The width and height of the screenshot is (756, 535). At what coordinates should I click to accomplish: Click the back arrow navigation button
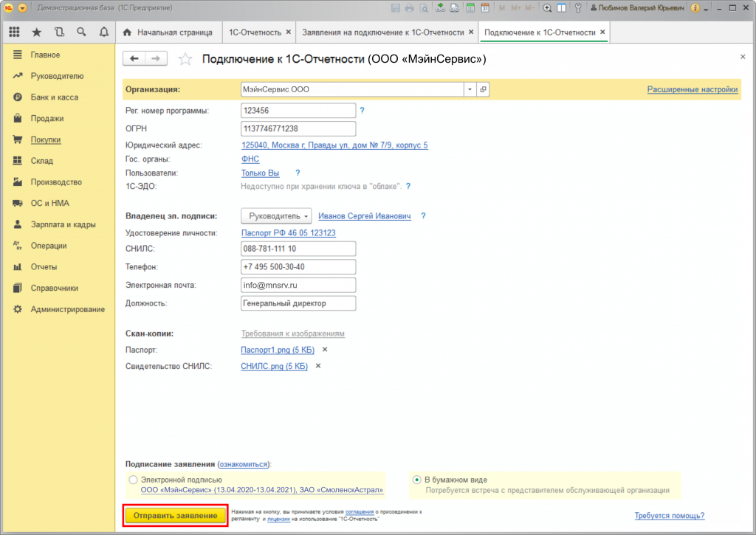(x=134, y=59)
